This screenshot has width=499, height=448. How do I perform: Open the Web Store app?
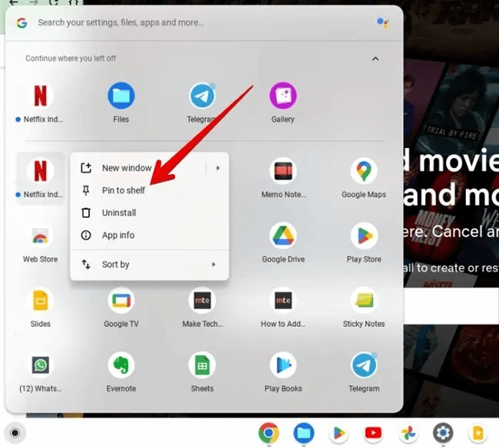click(x=41, y=243)
